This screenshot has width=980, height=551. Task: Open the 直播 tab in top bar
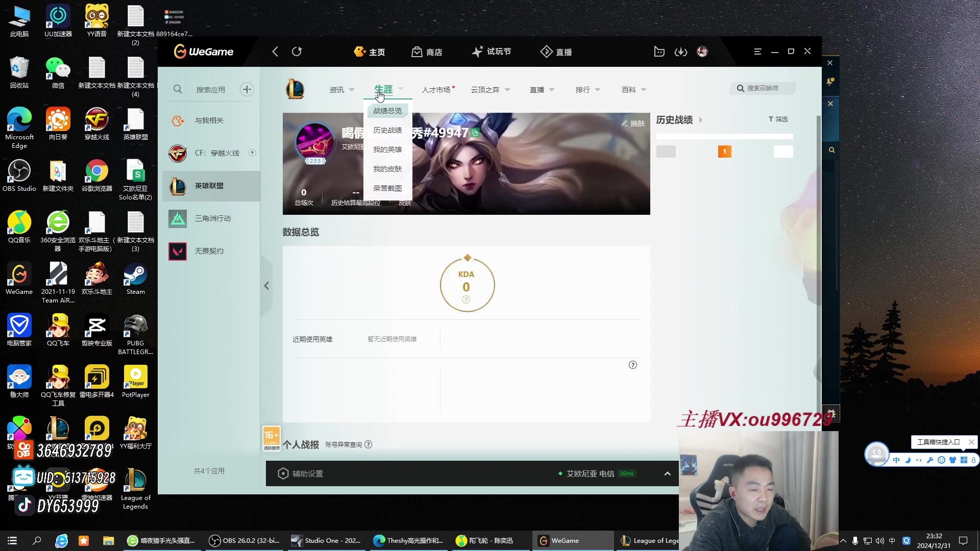[x=556, y=52]
